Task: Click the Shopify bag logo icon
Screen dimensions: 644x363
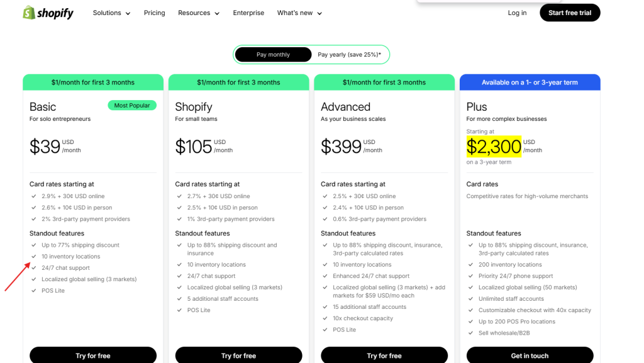Action: coord(28,13)
